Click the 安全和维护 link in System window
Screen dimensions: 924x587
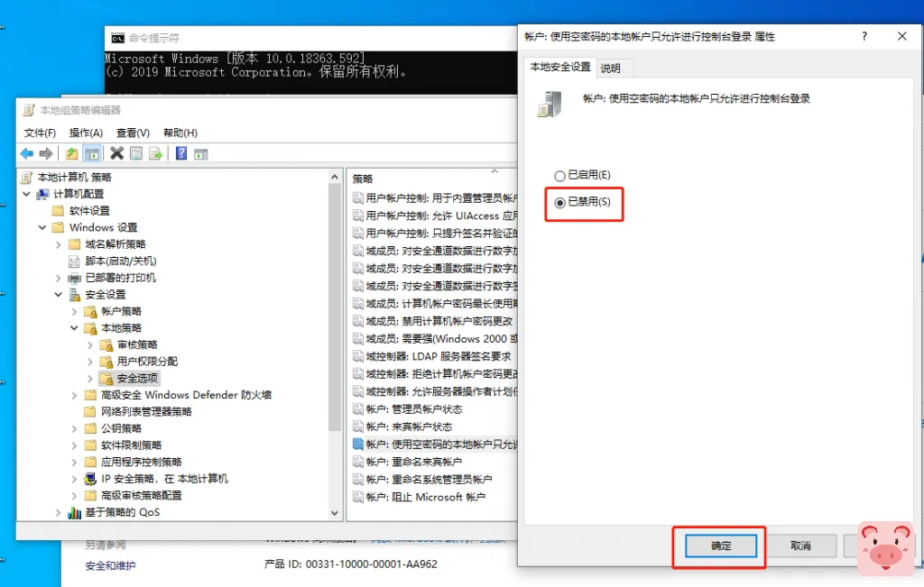click(110, 565)
